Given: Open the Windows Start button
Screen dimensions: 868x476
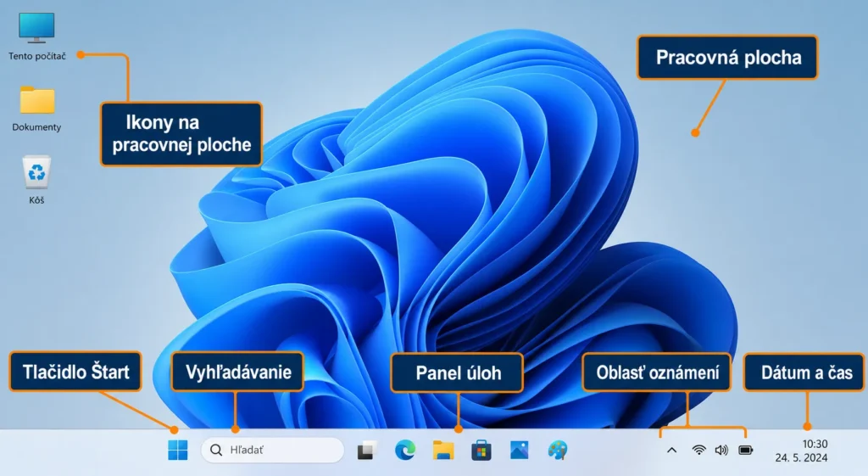Looking at the screenshot, I should (x=178, y=450).
